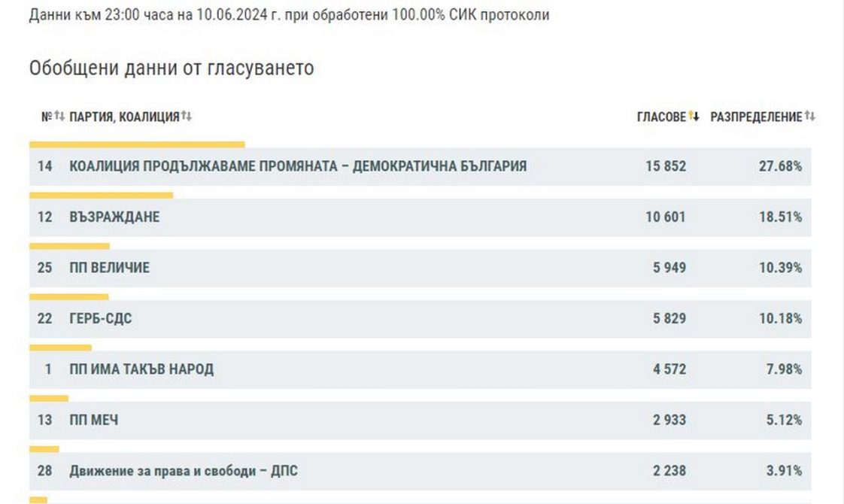Image resolution: width=844 pixels, height=504 pixels.
Task: Click the yellow result bar above ВЪЗРАЖДАНЕ
Action: click(x=101, y=196)
